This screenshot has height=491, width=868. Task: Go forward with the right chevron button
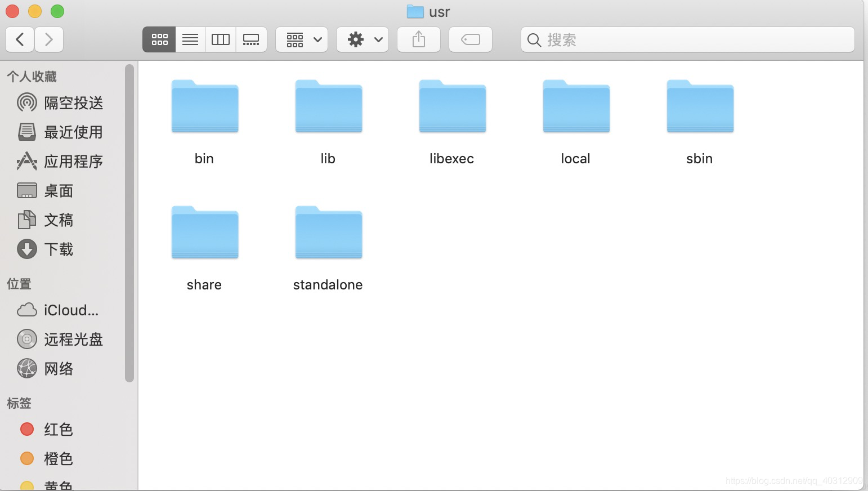click(x=49, y=39)
